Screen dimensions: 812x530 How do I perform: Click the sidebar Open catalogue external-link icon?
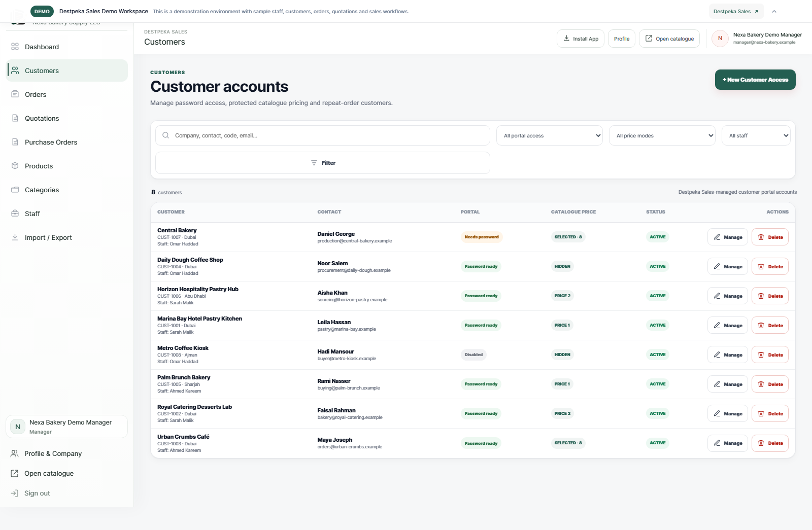15,473
